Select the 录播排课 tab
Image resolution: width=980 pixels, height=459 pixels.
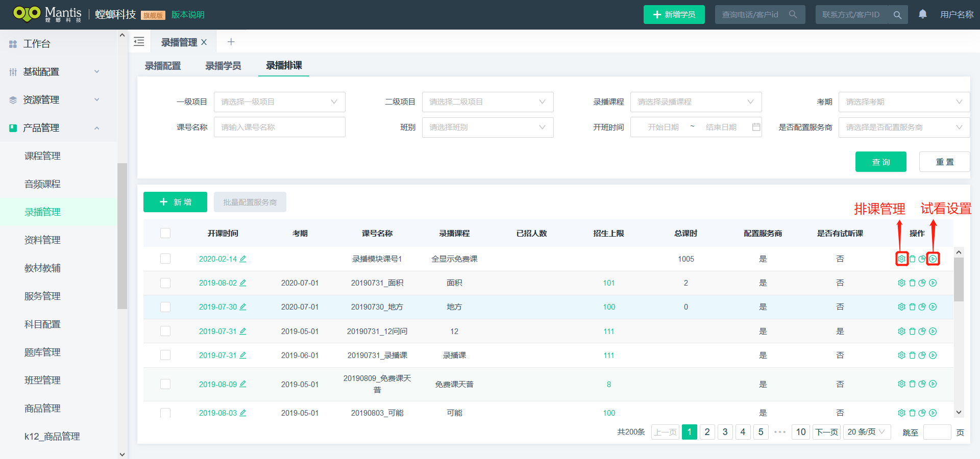(x=284, y=65)
